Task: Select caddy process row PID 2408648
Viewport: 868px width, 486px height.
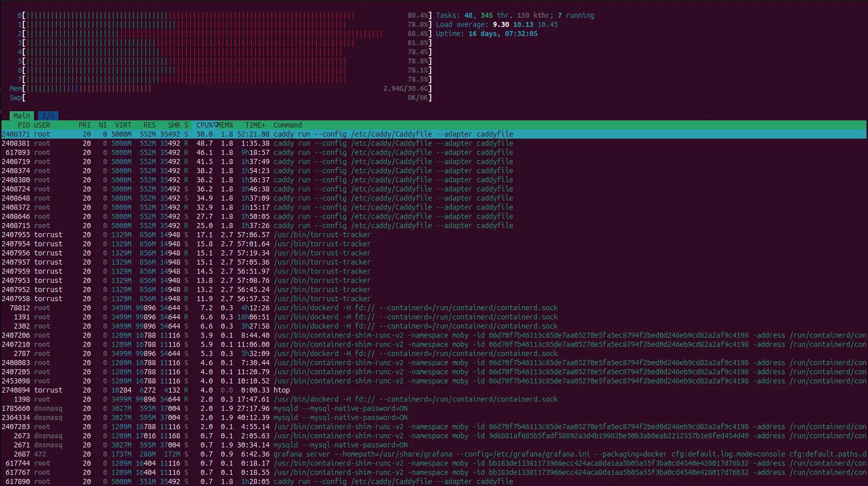Action: 434,198
